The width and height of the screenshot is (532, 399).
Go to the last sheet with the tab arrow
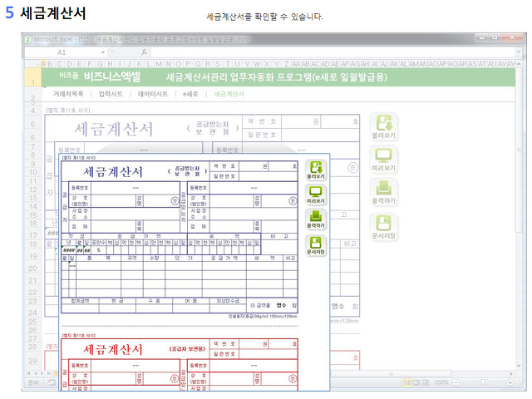pyautogui.click(x=49, y=373)
